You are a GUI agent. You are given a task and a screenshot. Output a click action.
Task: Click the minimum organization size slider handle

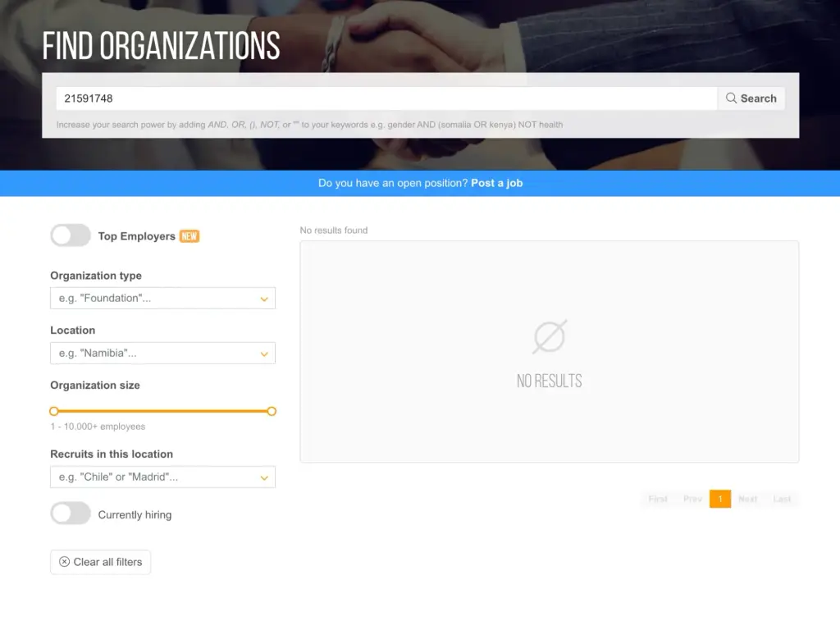point(53,412)
